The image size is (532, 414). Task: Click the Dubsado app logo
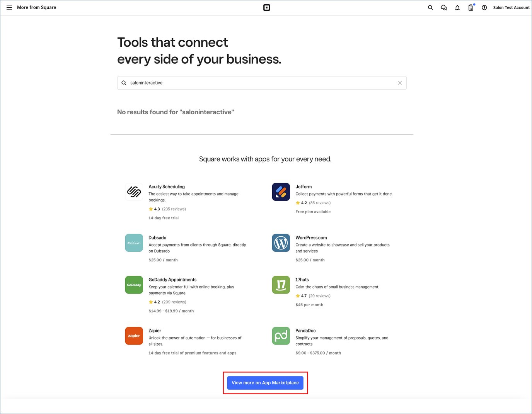point(134,243)
